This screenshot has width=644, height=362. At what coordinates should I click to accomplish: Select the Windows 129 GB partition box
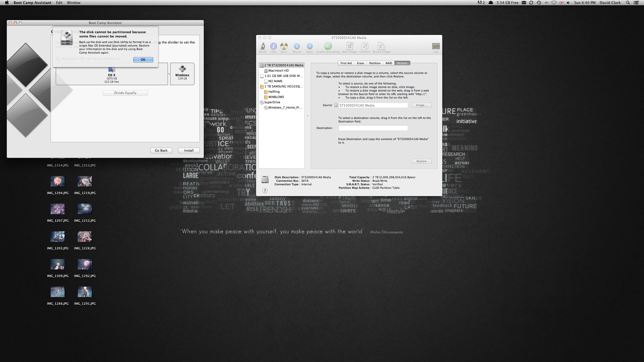click(x=182, y=74)
